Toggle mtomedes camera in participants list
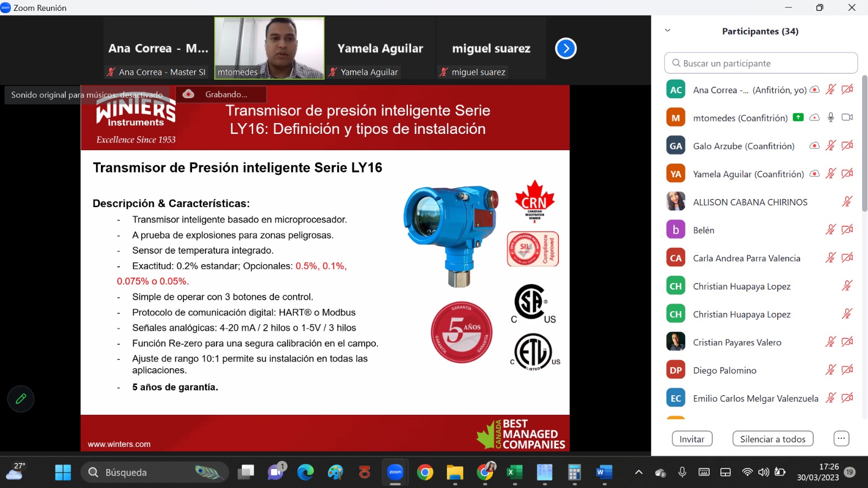Viewport: 868px width, 488px height. pos(847,118)
